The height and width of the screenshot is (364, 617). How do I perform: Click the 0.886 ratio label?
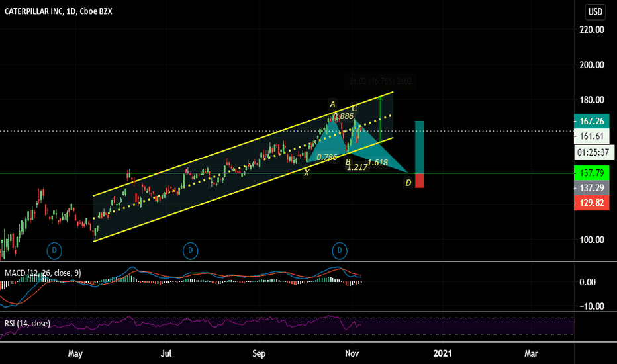tap(344, 116)
